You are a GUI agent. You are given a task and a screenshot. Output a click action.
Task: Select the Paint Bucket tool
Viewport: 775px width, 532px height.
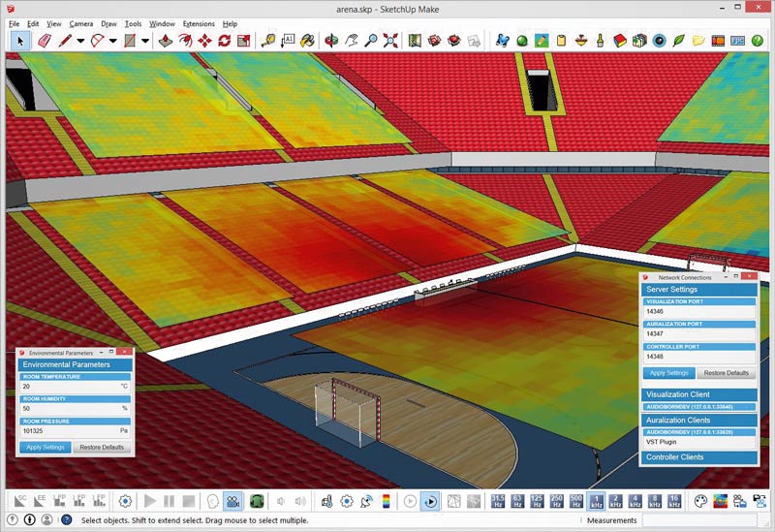[x=307, y=41]
